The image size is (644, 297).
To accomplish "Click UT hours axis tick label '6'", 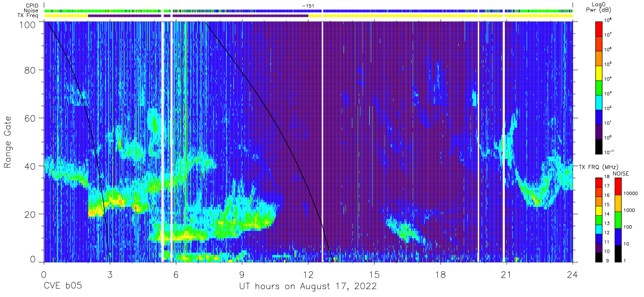I will pyautogui.click(x=176, y=274).
